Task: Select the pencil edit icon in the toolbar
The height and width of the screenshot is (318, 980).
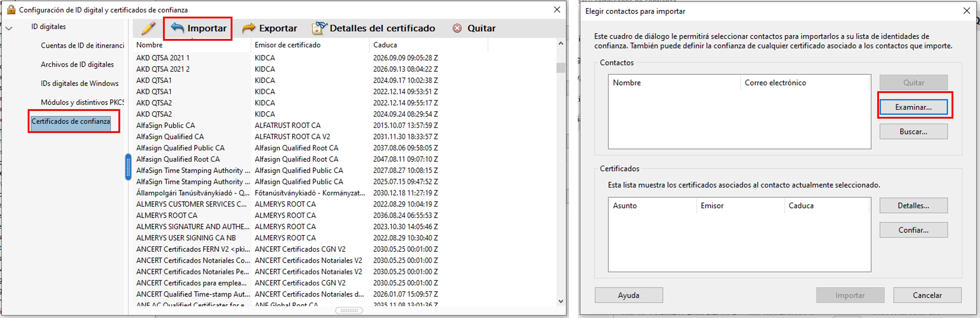Action: pyautogui.click(x=148, y=28)
